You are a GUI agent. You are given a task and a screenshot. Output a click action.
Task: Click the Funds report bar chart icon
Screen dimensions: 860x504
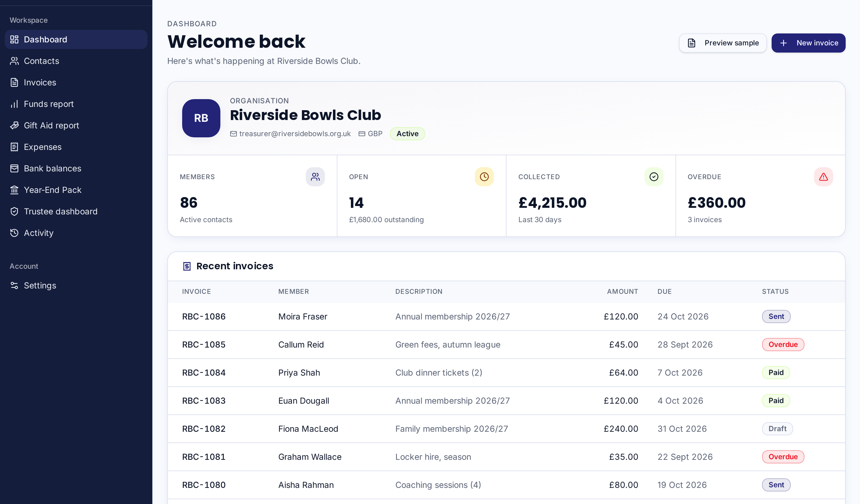tap(14, 104)
